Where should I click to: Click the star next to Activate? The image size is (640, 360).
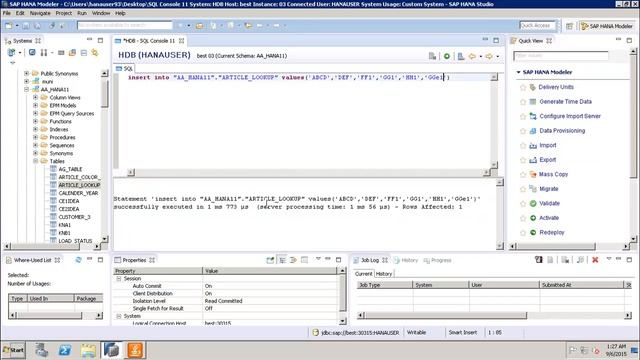point(523,218)
